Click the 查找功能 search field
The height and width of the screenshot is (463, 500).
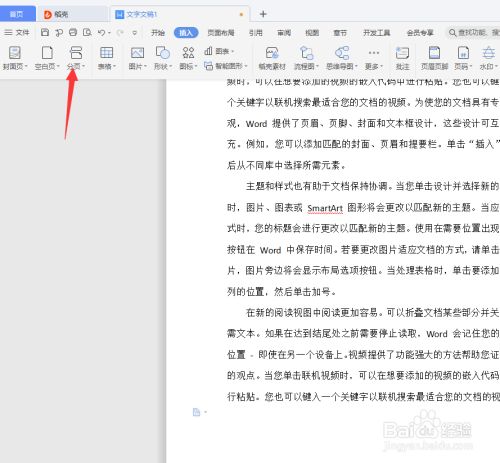coord(473,32)
